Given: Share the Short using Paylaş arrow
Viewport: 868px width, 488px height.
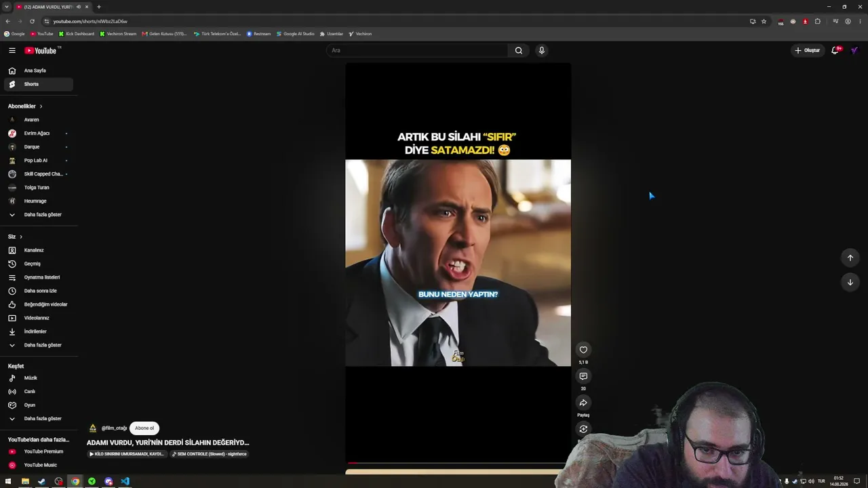Looking at the screenshot, I should pos(583,403).
